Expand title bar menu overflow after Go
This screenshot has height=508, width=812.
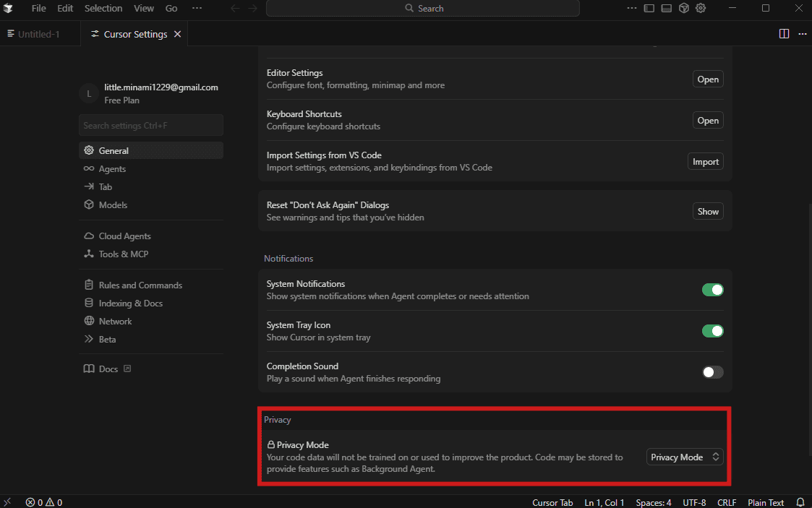[x=197, y=9]
